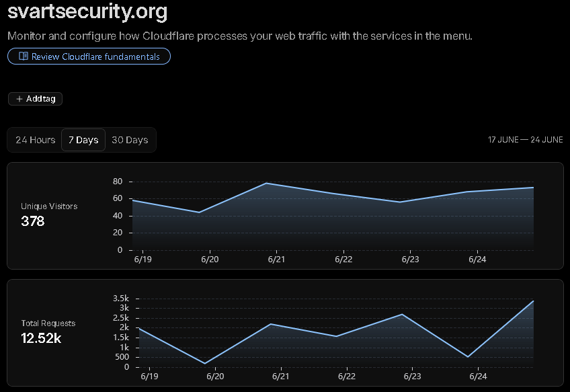Click 6/21 label on Unique Visitors chart
Image resolution: width=570 pixels, height=392 pixels.
(x=276, y=260)
